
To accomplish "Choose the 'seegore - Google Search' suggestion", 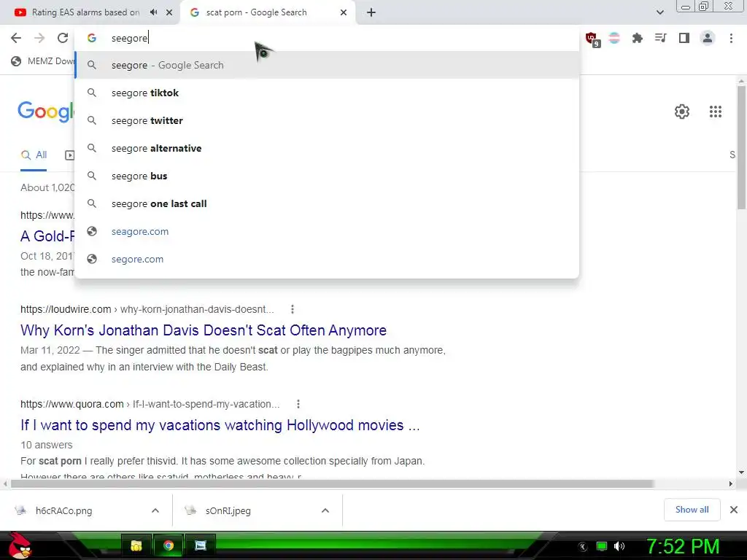I will tap(328, 65).
